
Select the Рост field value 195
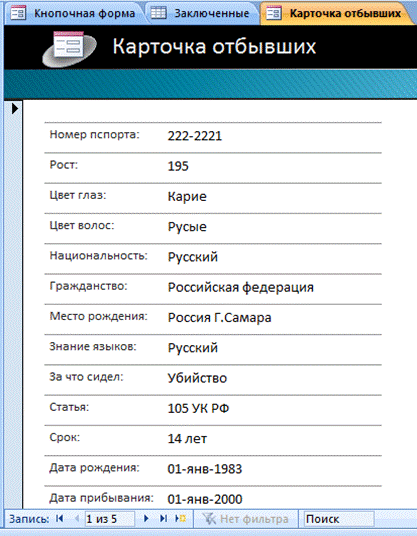(x=178, y=166)
